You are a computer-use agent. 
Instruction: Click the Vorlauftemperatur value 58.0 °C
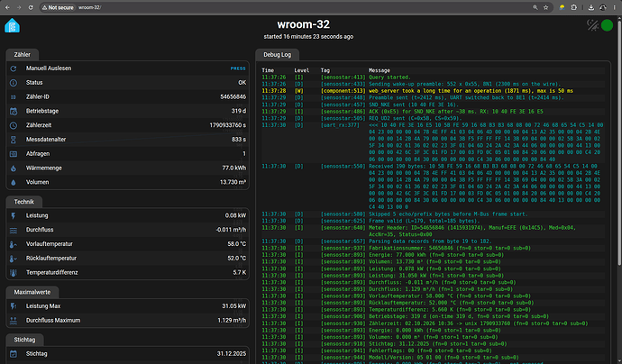coord(237,244)
